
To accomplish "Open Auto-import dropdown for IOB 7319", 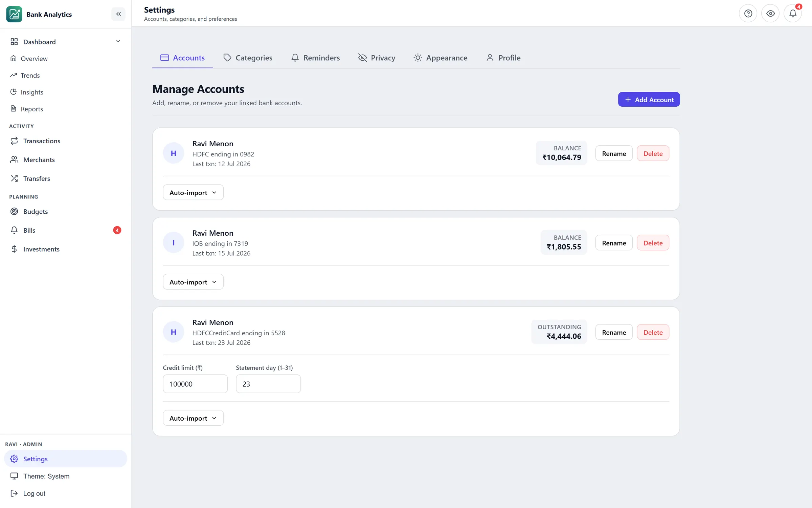I will 193,282.
